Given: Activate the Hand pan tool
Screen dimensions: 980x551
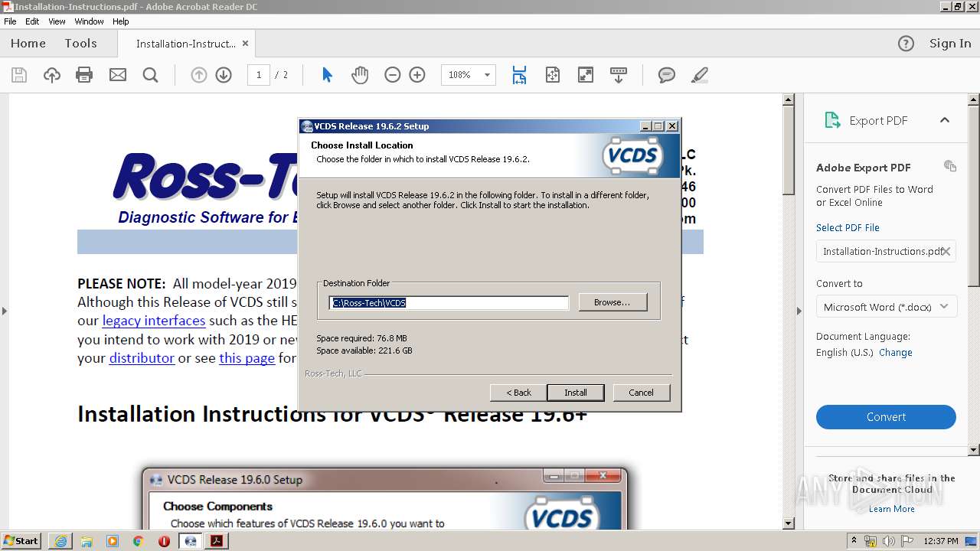Looking at the screenshot, I should [360, 75].
